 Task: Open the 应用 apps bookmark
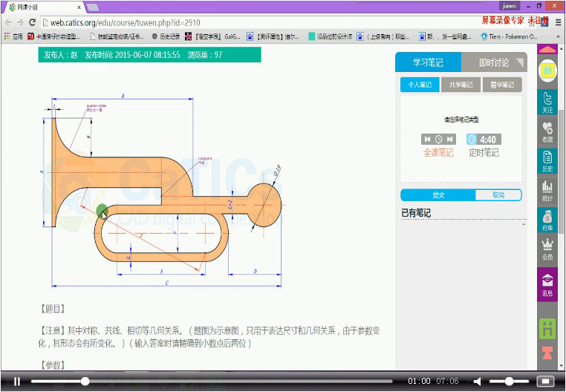13,36
